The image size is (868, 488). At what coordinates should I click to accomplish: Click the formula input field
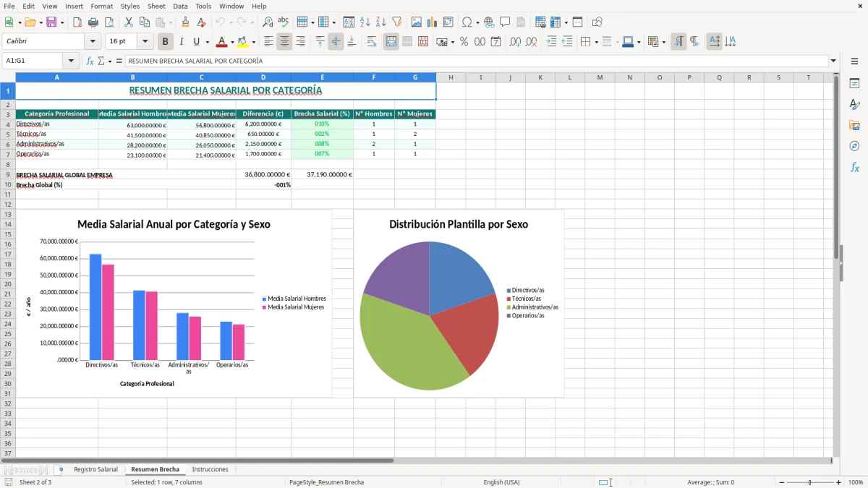[x=477, y=61]
